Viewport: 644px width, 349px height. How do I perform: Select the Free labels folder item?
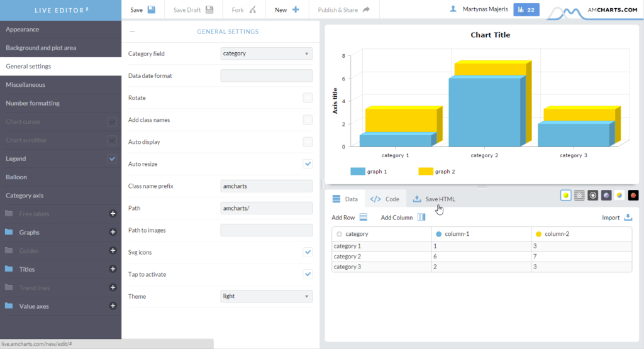34,214
